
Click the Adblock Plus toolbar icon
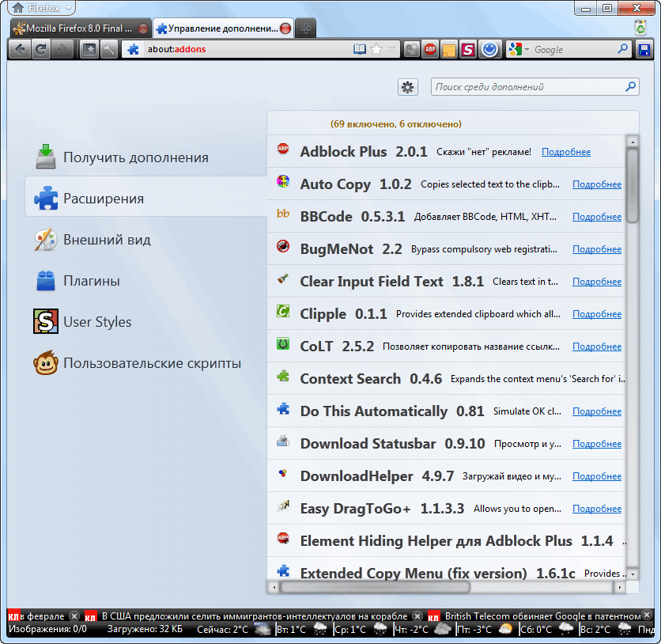coord(429,49)
